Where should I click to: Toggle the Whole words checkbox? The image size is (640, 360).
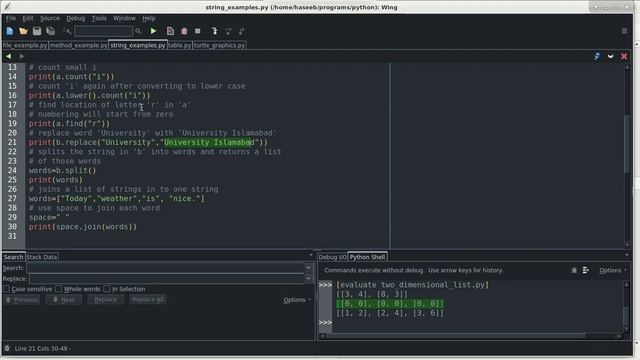point(58,289)
